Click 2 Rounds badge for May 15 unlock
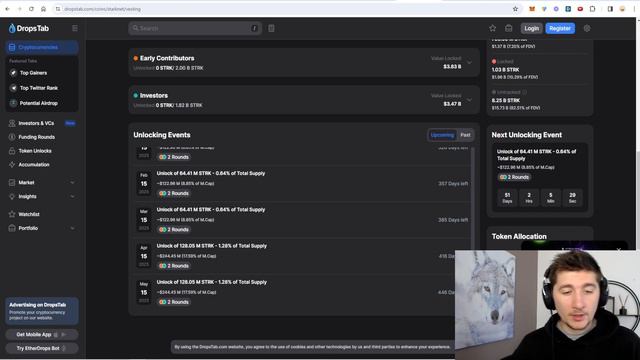The height and width of the screenshot is (360, 640). [174, 302]
